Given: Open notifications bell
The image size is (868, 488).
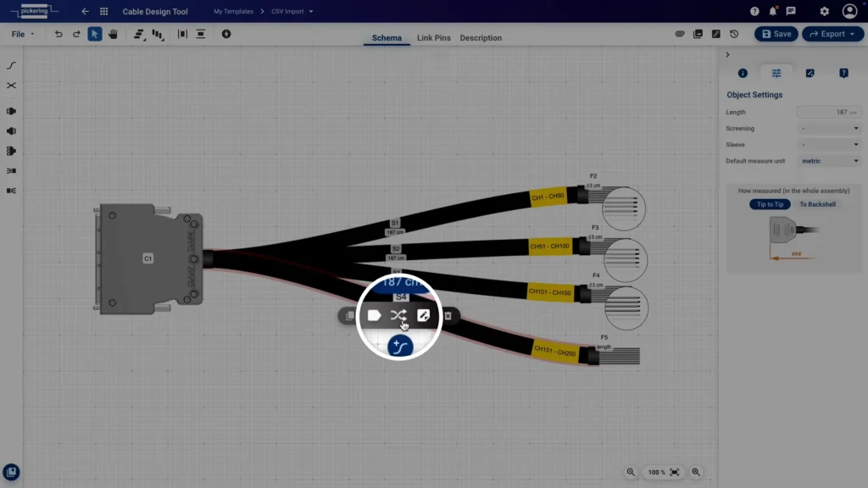Looking at the screenshot, I should [773, 11].
